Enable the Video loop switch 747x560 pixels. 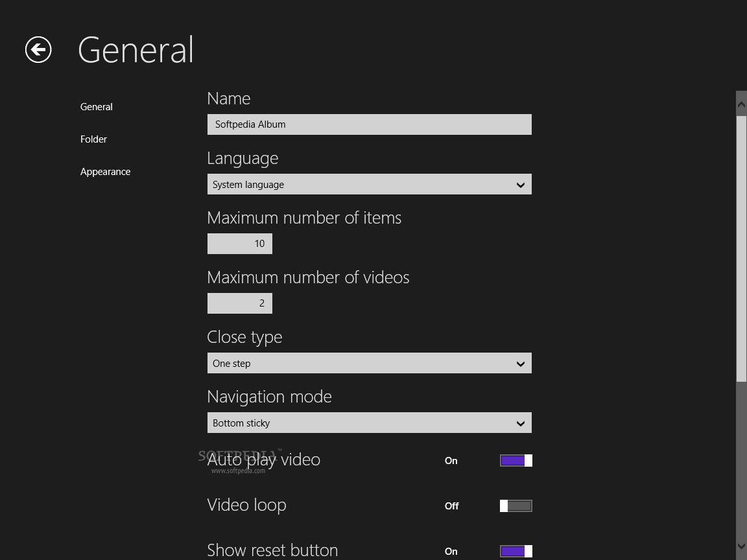(516, 506)
